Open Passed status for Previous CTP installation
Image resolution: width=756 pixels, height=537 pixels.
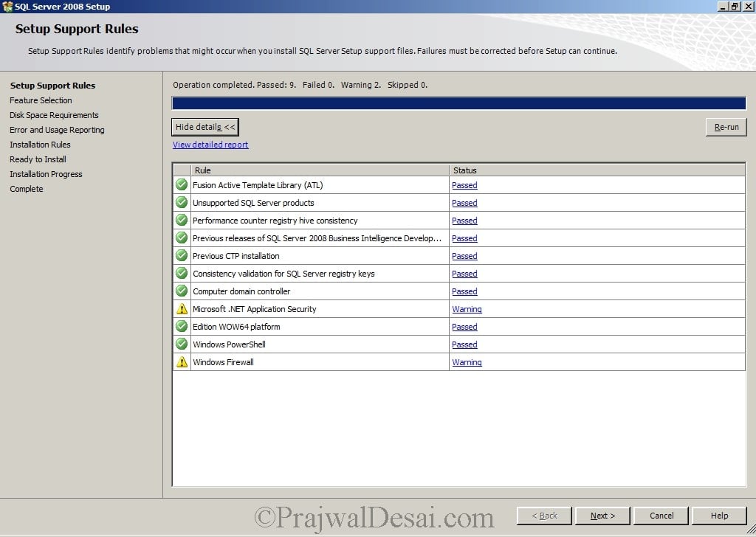[464, 256]
